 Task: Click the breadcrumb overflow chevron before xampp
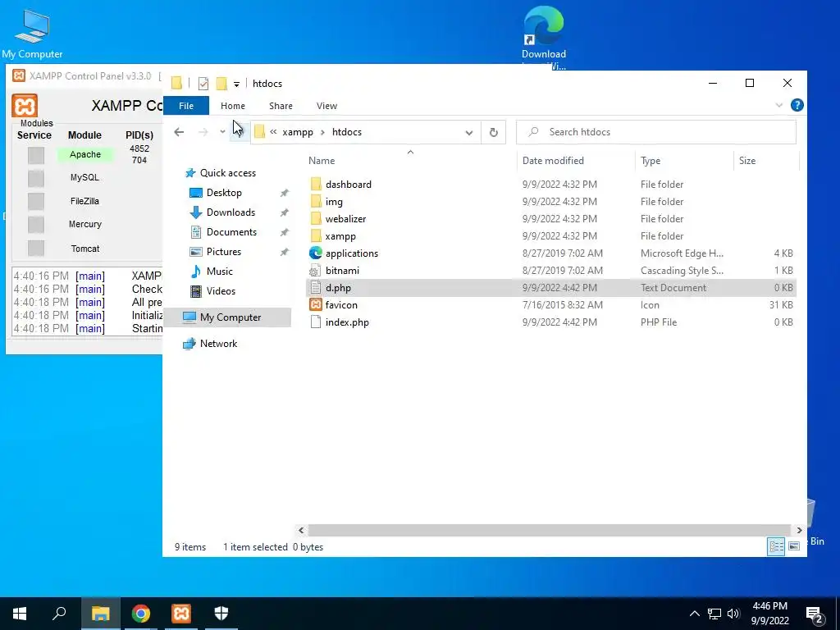[273, 132]
